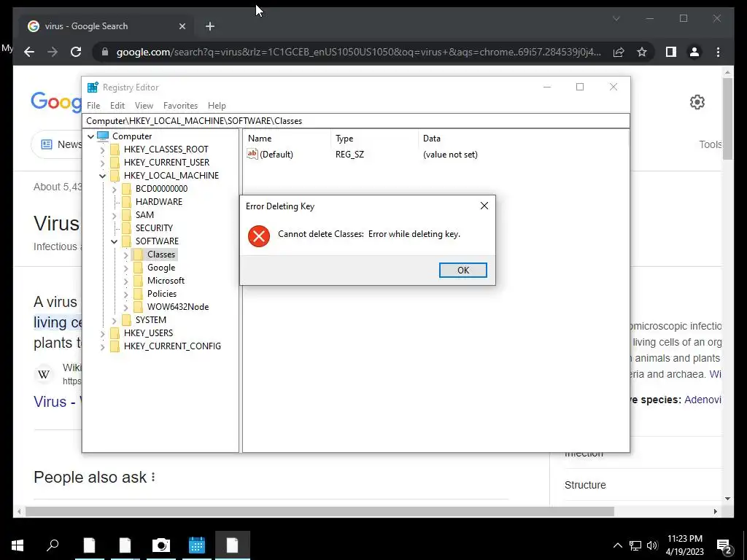This screenshot has width=747, height=560.
Task: Click the taskbar volume speaker icon
Action: coord(652,545)
